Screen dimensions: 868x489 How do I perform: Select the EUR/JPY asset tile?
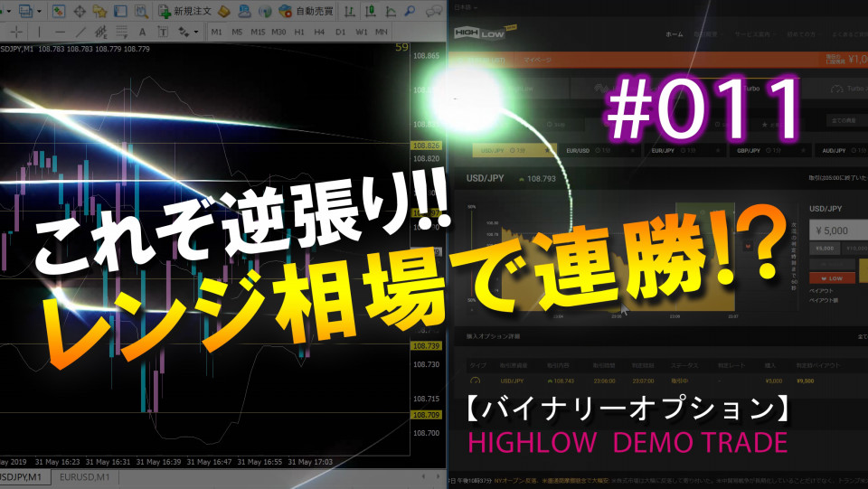[x=685, y=150]
